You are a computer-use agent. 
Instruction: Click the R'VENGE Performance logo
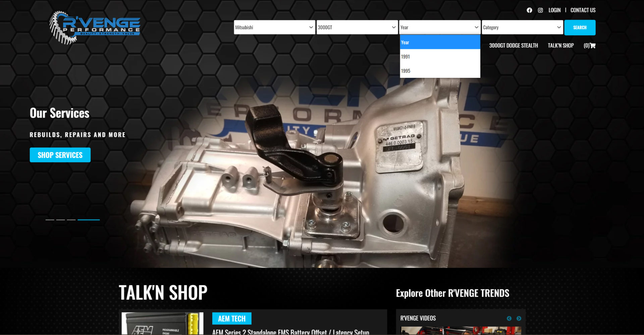pyautogui.click(x=95, y=27)
